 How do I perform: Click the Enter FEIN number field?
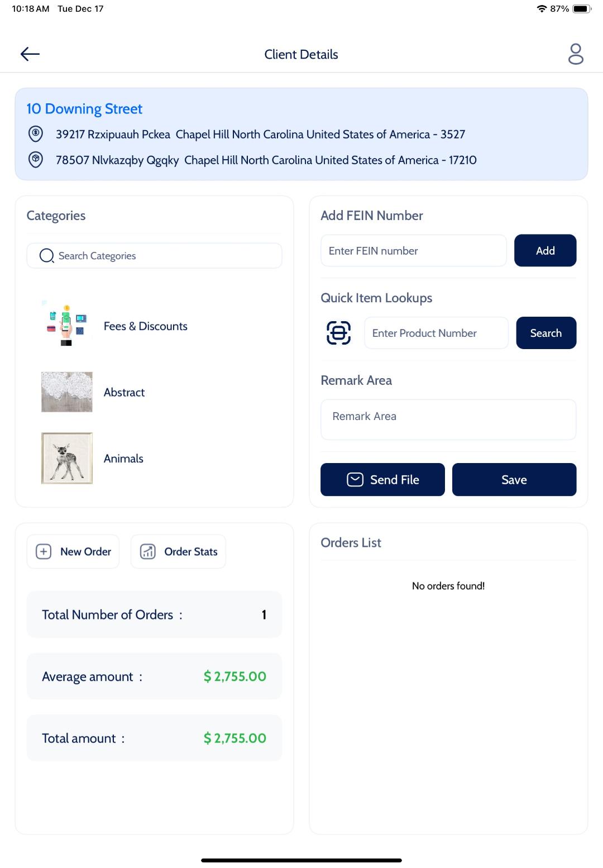coord(413,250)
